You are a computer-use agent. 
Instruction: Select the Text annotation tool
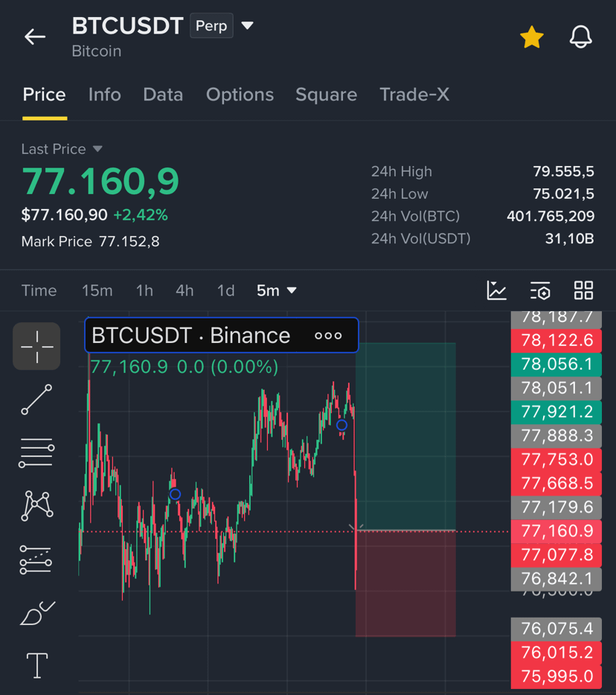37,665
